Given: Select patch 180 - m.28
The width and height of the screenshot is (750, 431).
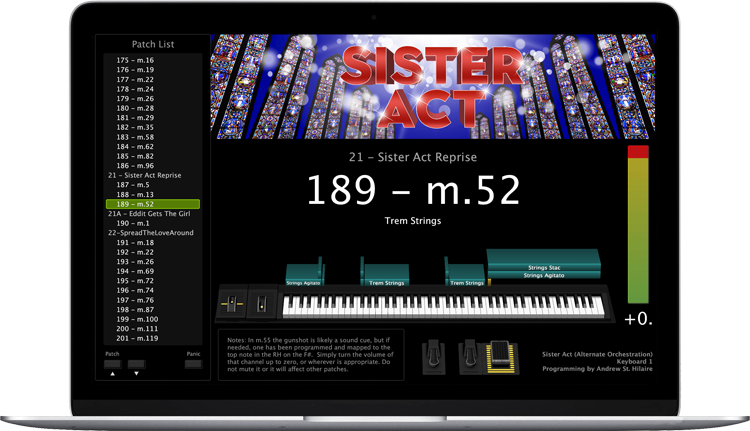Looking at the screenshot, I should 135,108.
